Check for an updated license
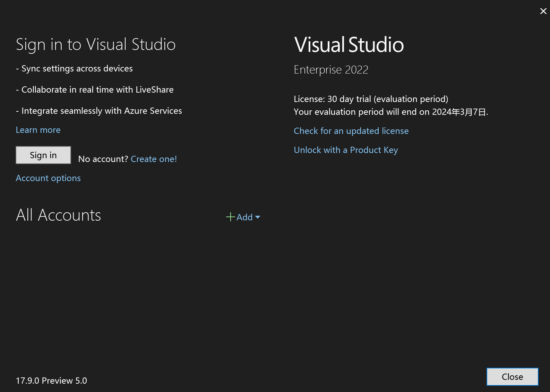Image resolution: width=550 pixels, height=392 pixels. pyautogui.click(x=351, y=131)
